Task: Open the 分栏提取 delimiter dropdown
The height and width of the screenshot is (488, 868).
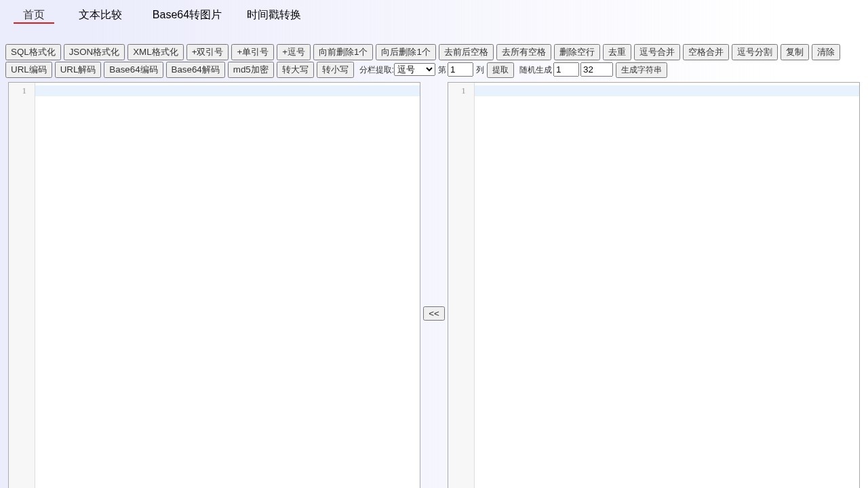Action: (x=414, y=69)
